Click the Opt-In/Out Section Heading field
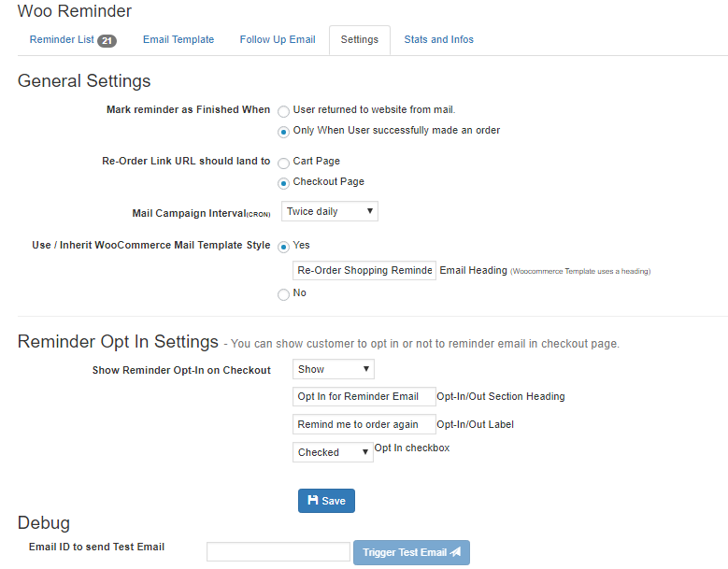The height and width of the screenshot is (569, 728). pos(364,397)
